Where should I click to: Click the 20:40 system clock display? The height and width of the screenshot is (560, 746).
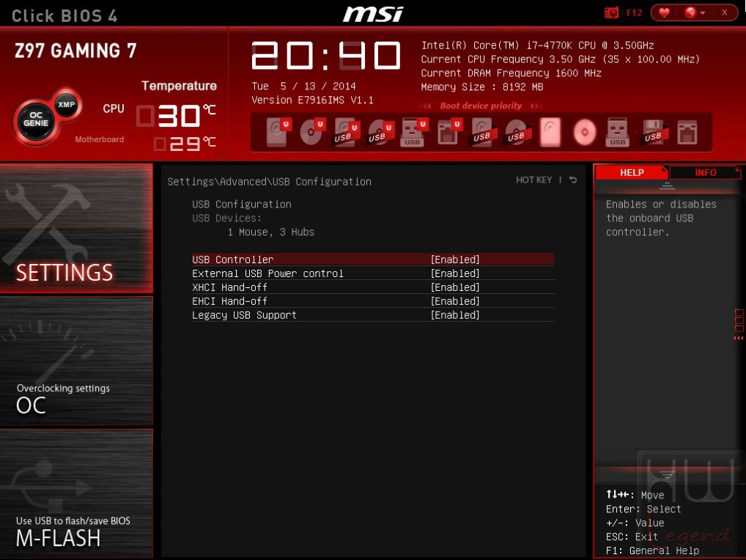click(x=326, y=56)
